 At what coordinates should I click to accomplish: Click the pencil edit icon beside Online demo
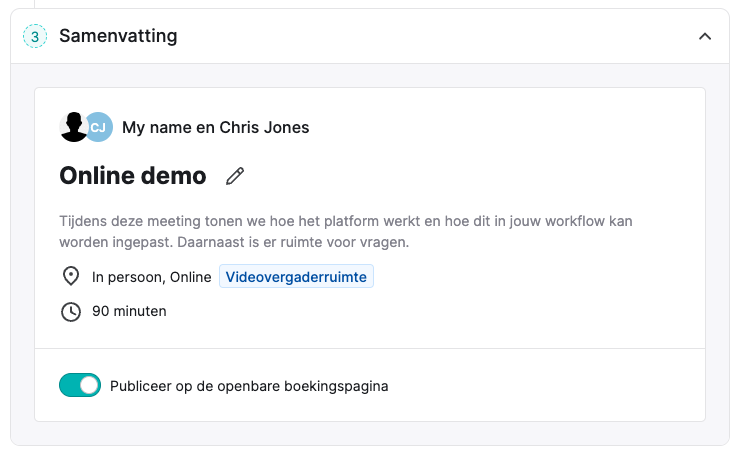(235, 176)
